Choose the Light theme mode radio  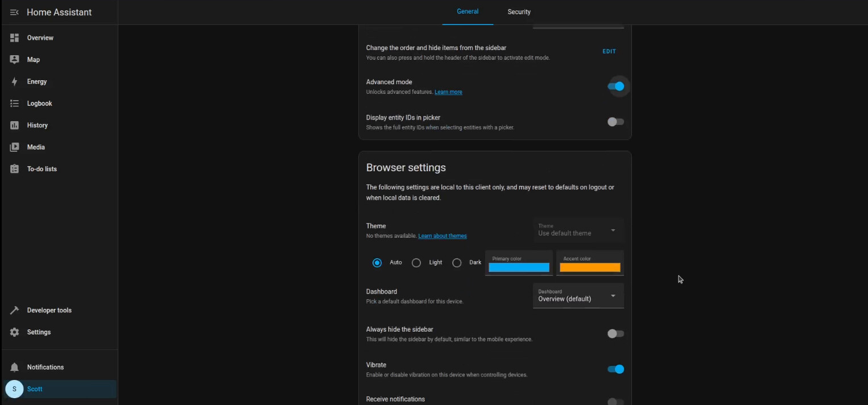tap(416, 263)
